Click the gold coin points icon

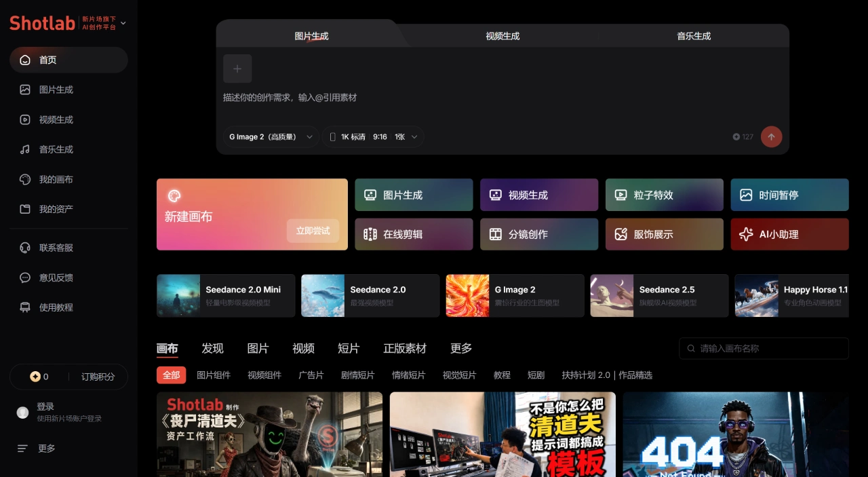click(x=35, y=377)
